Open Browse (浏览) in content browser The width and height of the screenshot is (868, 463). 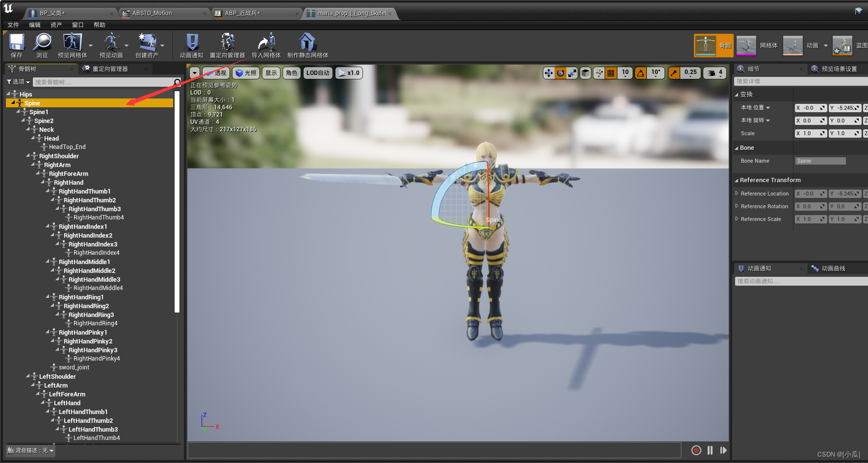[x=42, y=46]
